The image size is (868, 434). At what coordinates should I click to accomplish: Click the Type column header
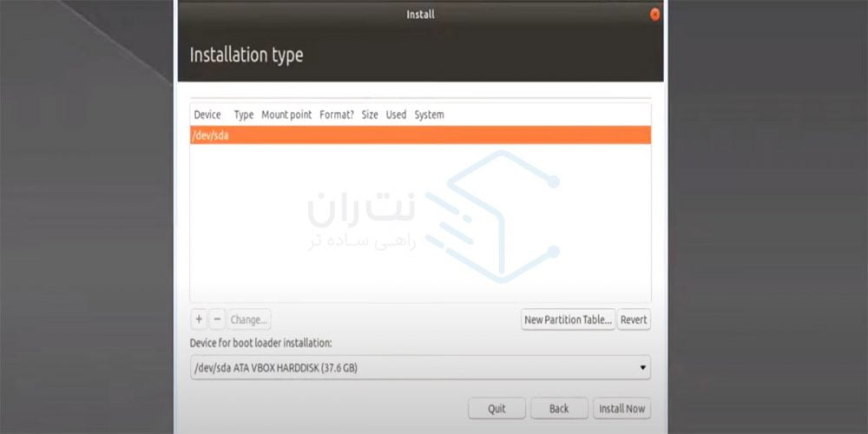(x=244, y=115)
